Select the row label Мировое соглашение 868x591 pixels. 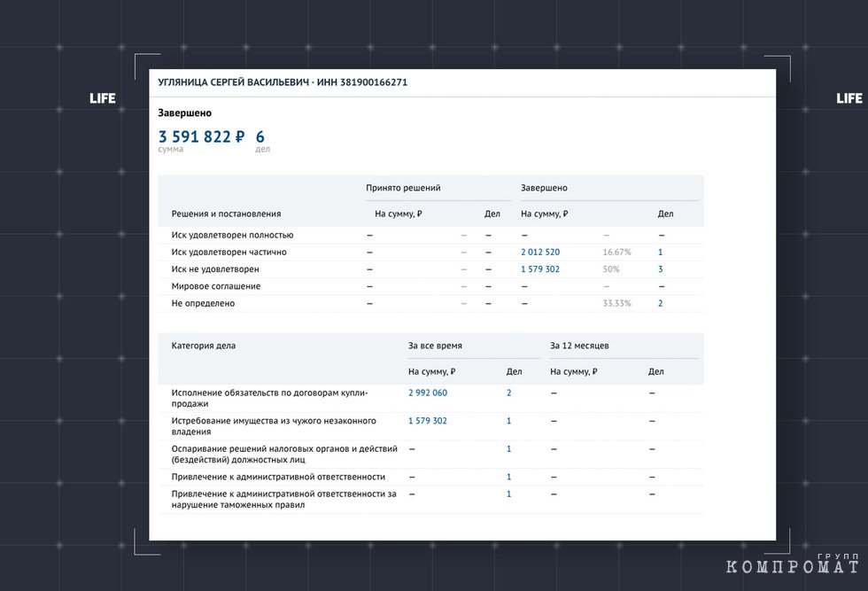216,286
